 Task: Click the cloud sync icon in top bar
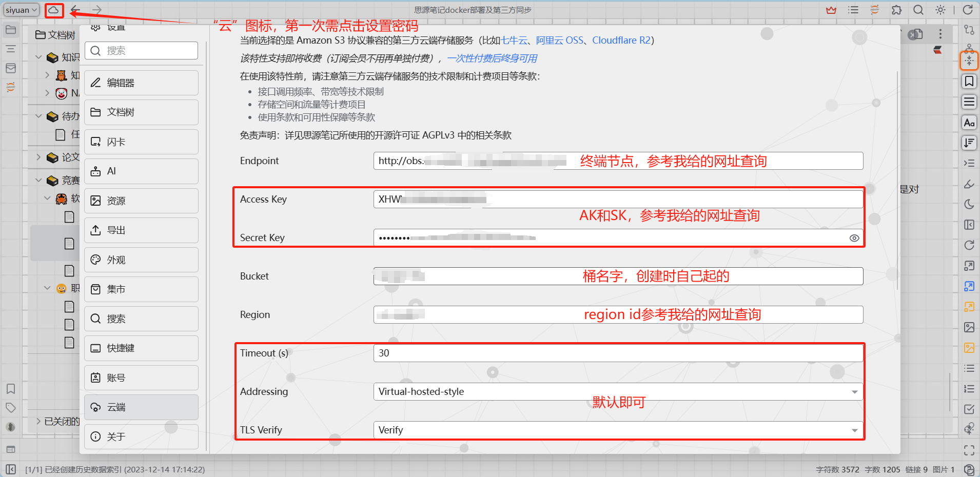click(x=53, y=10)
